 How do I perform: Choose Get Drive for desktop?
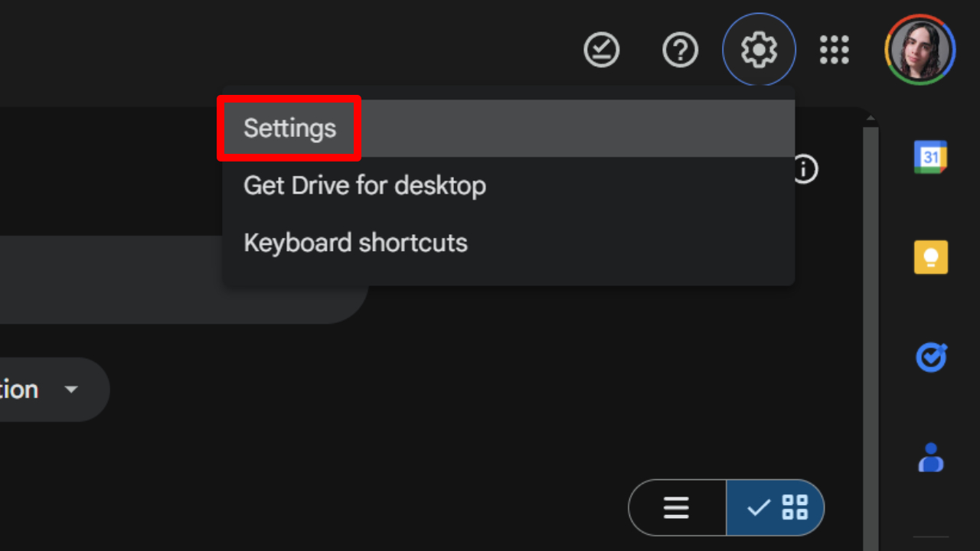pyautogui.click(x=364, y=186)
